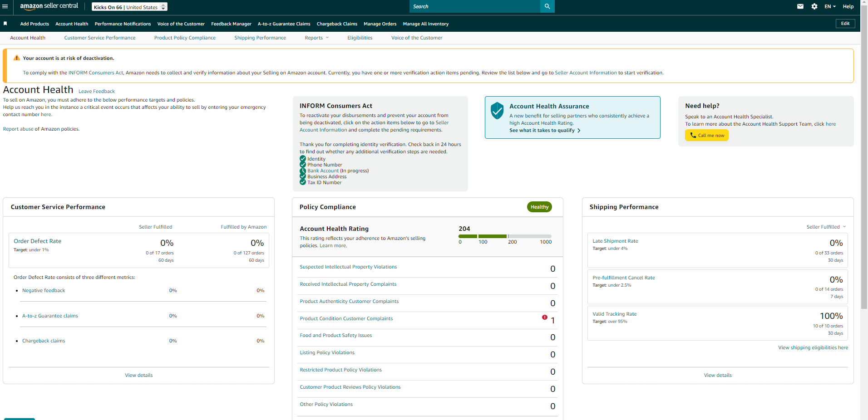Open Chargeback claims metric link
The image size is (868, 420).
44,341
